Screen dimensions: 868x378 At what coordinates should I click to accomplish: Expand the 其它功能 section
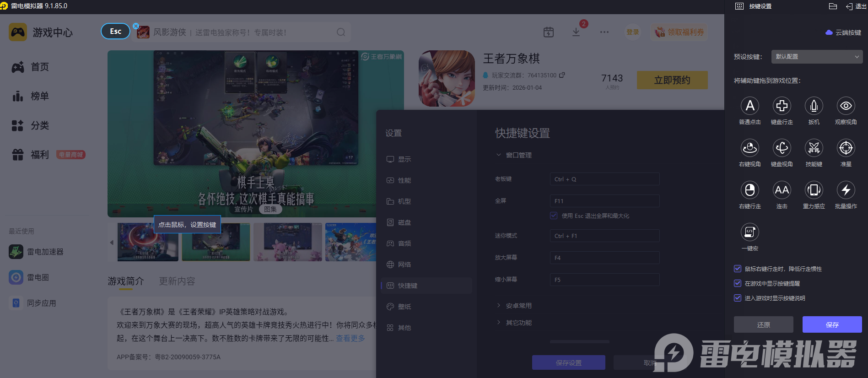click(499, 322)
